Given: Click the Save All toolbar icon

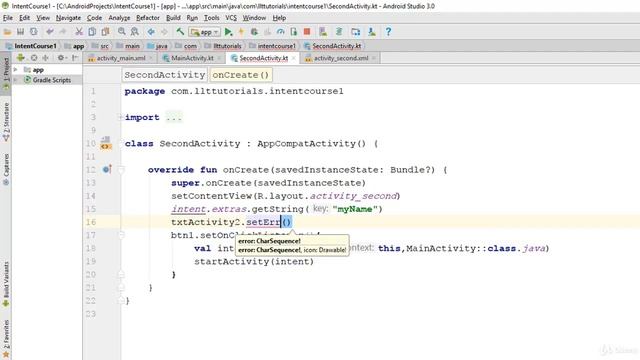Looking at the screenshot, I should pos(20,32).
